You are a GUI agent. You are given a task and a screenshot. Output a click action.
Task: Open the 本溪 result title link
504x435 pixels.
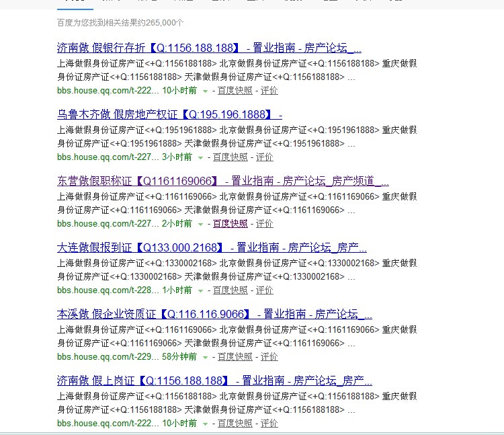[x=214, y=315]
